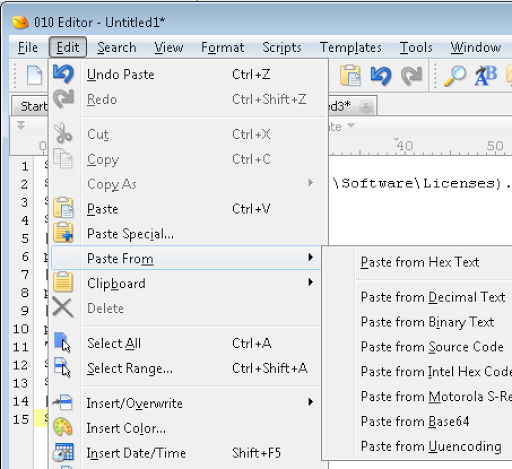The width and height of the screenshot is (512, 469).
Task: Click line number 15 in the gutter
Action: pyautogui.click(x=21, y=419)
